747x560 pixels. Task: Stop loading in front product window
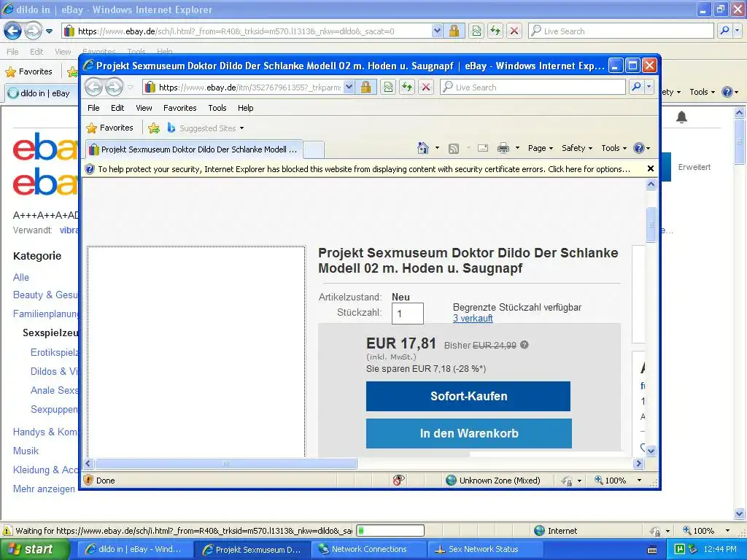click(x=426, y=87)
